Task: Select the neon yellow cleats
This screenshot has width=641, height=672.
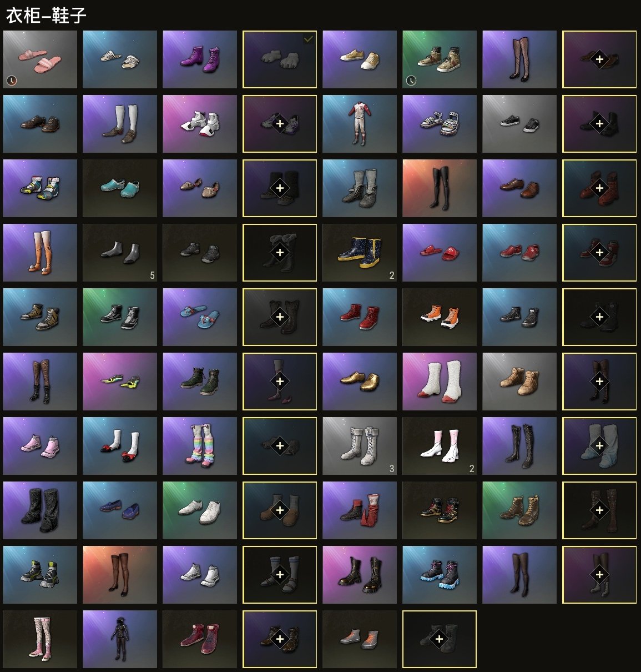Action: click(120, 382)
